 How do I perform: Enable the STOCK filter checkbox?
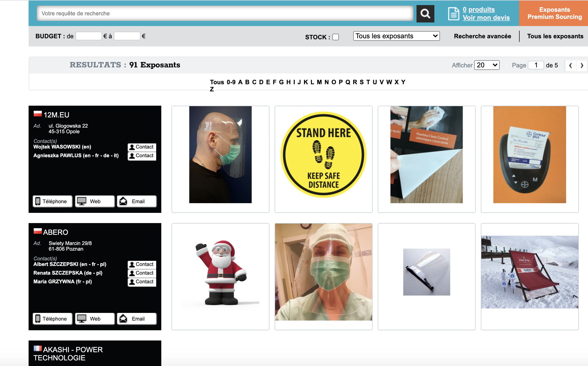[x=336, y=37]
